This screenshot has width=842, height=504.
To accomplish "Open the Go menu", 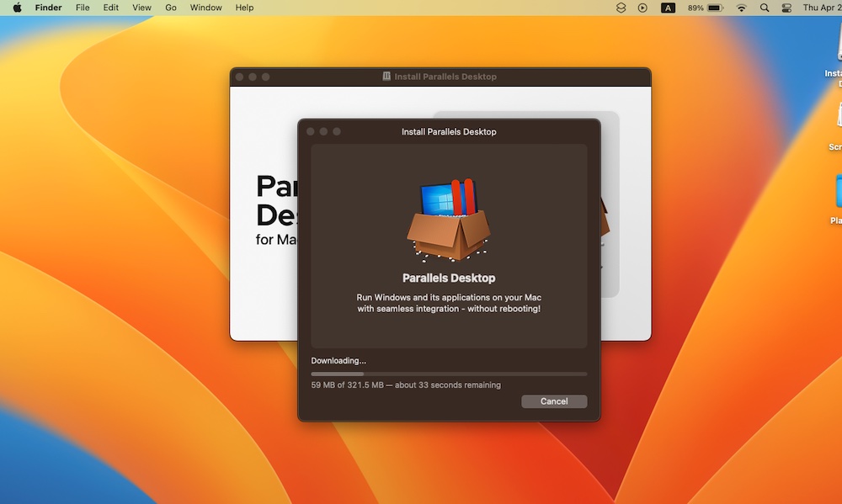I will point(171,8).
